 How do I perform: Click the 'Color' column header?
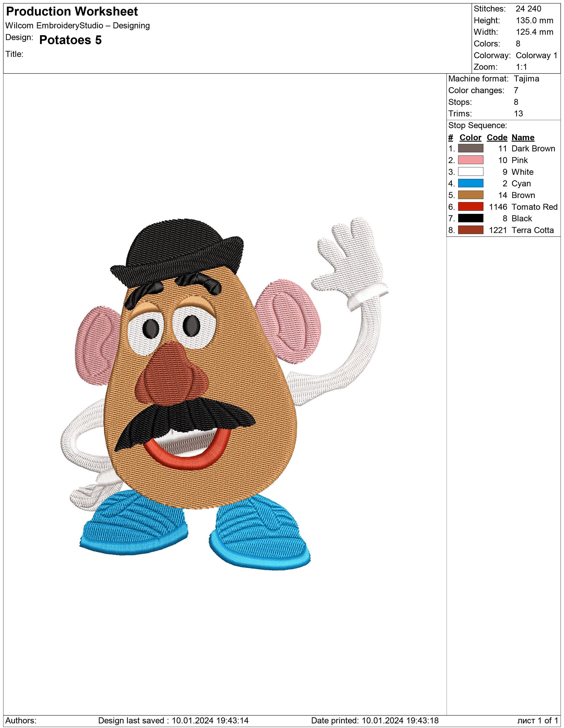point(470,137)
